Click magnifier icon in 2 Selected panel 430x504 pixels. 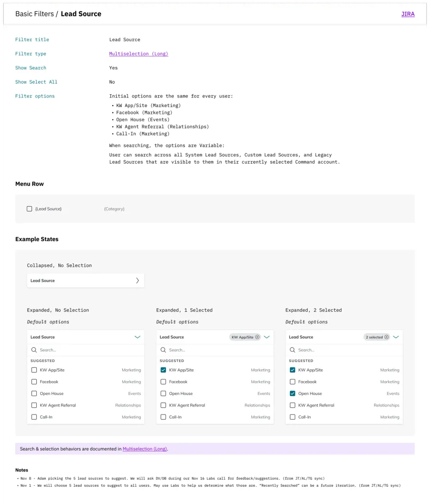pyautogui.click(x=292, y=350)
